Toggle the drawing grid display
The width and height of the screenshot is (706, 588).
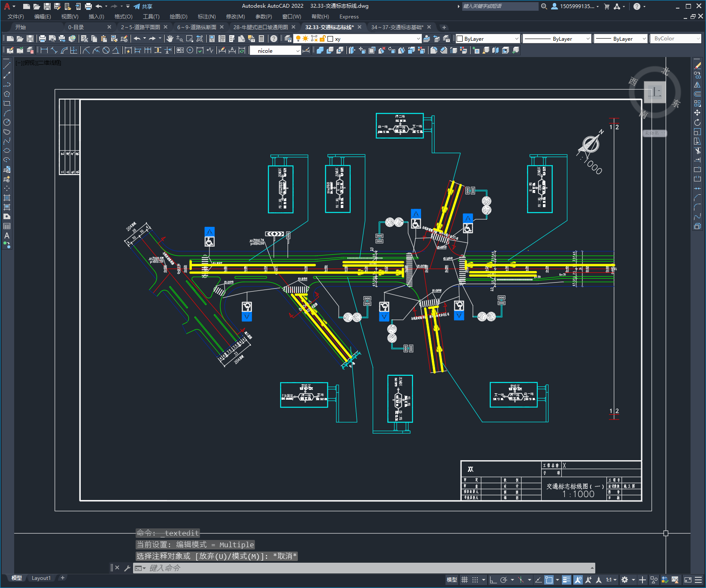(465, 580)
